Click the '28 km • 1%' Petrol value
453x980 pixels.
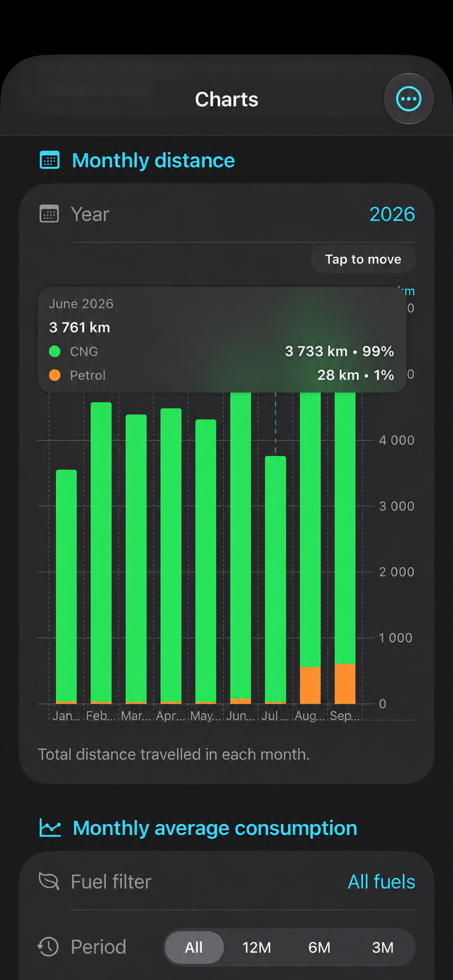point(356,375)
